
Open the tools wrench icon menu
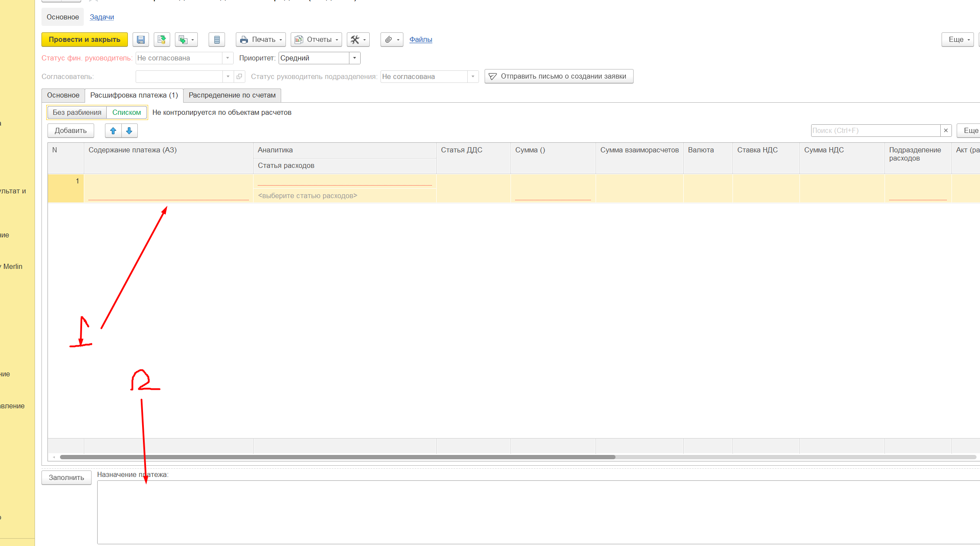358,40
